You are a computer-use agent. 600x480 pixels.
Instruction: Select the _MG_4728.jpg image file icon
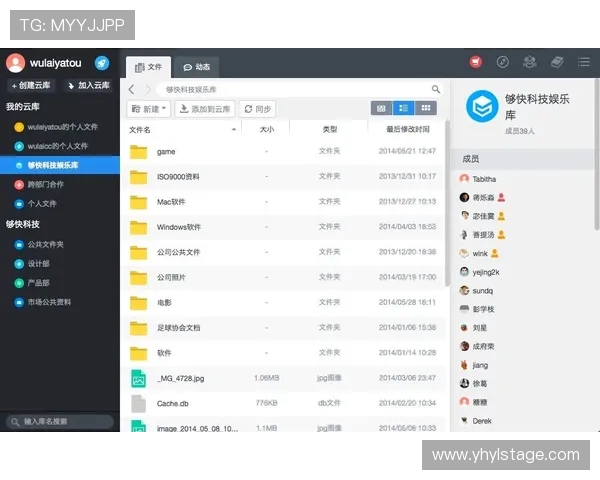(x=138, y=379)
